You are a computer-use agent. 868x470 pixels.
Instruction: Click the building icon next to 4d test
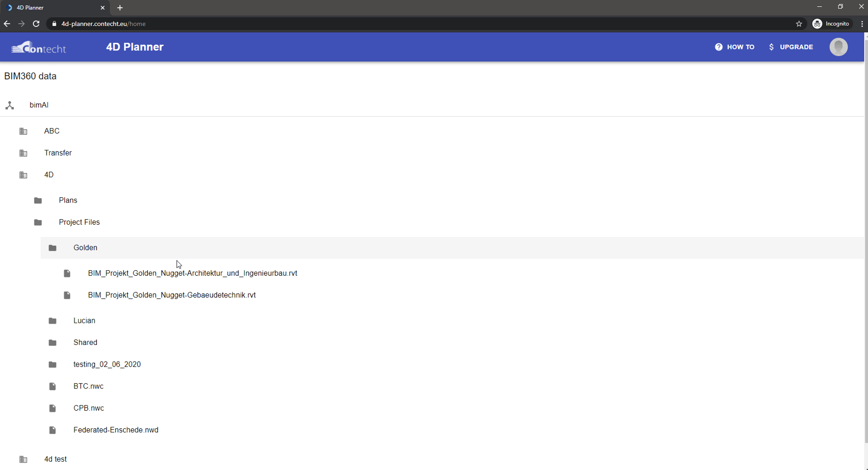[23, 459]
